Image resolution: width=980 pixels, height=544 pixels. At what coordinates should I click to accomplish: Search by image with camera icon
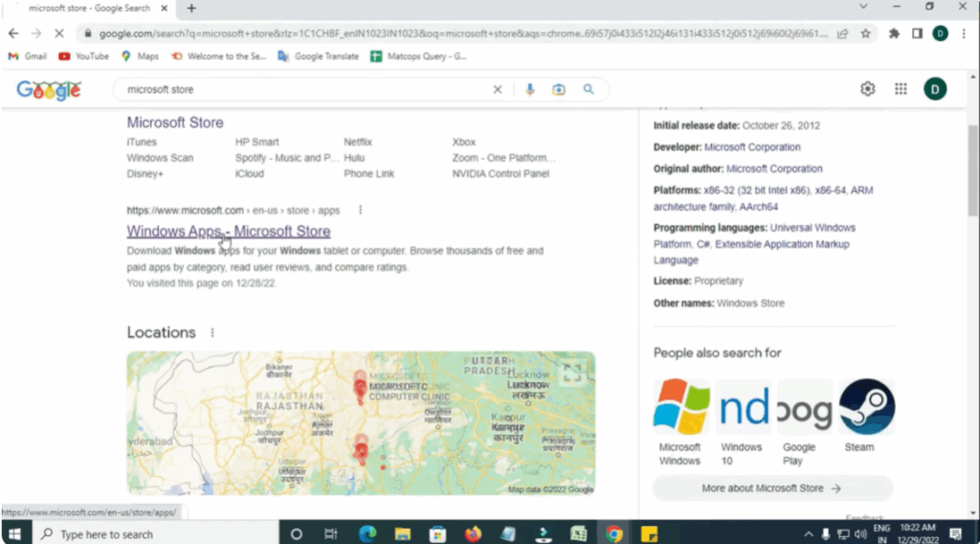[559, 89]
